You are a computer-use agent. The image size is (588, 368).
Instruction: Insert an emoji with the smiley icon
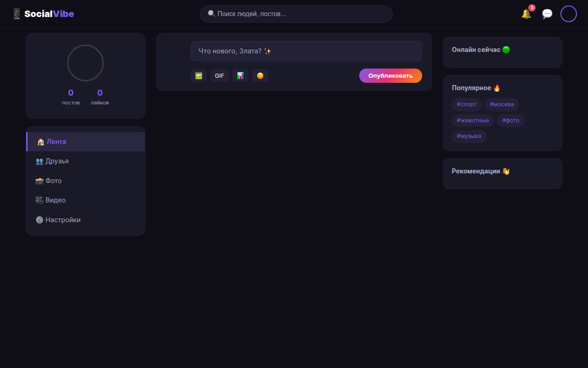coord(260,75)
